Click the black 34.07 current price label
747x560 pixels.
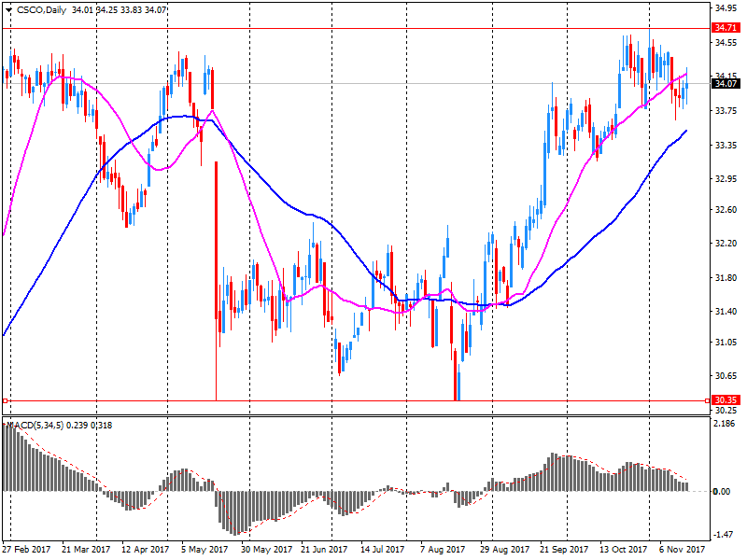tap(726, 84)
